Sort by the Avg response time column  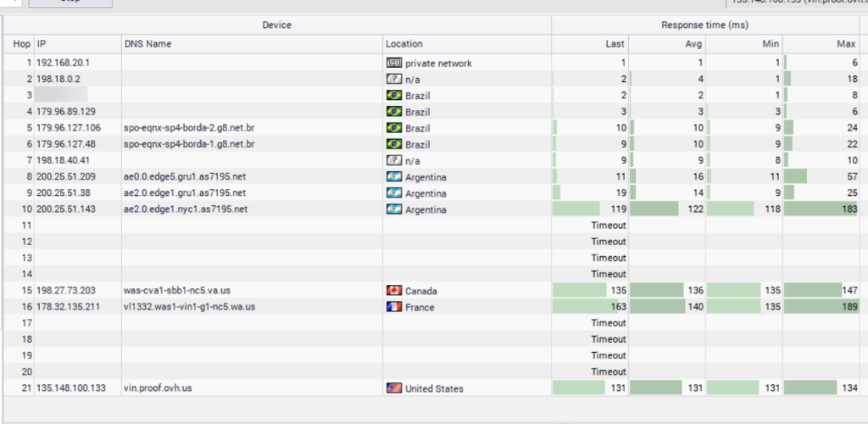coord(667,44)
